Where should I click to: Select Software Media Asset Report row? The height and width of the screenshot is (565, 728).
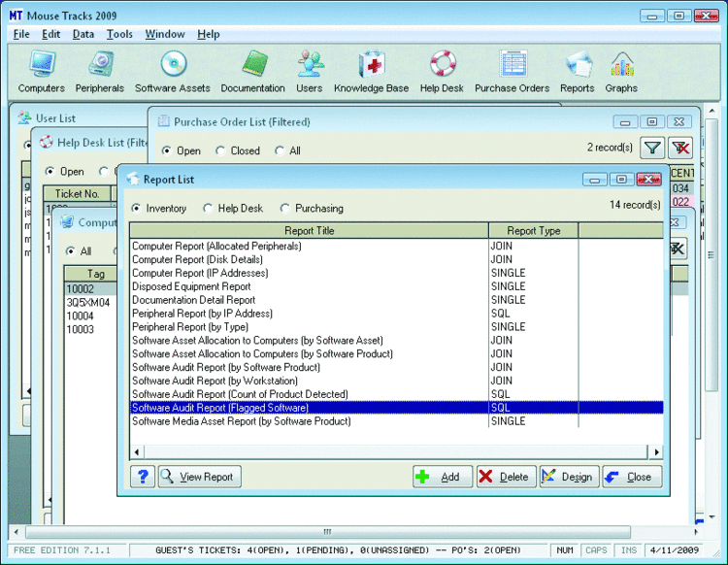(396, 421)
